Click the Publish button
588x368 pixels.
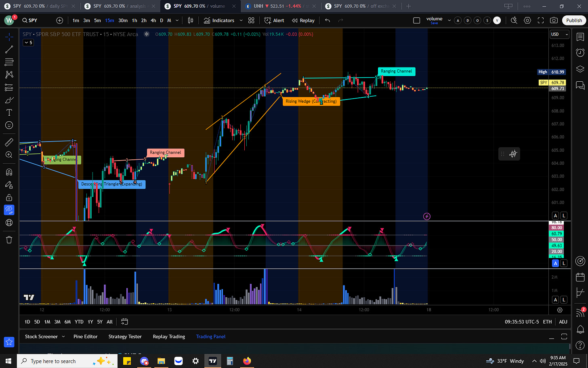[574, 20]
